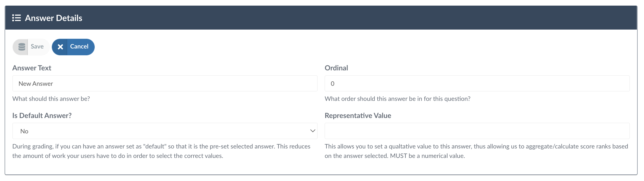
Task: Click the ordinal order help text
Action: coord(397,99)
